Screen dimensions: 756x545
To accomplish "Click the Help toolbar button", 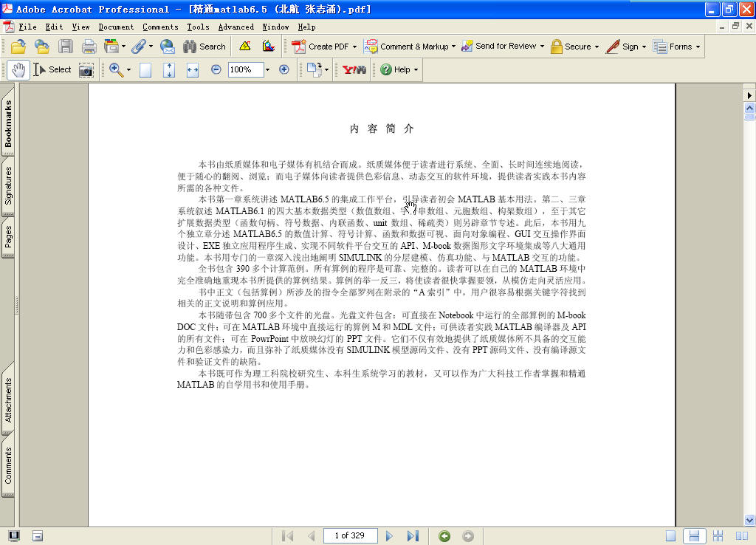I will 399,70.
